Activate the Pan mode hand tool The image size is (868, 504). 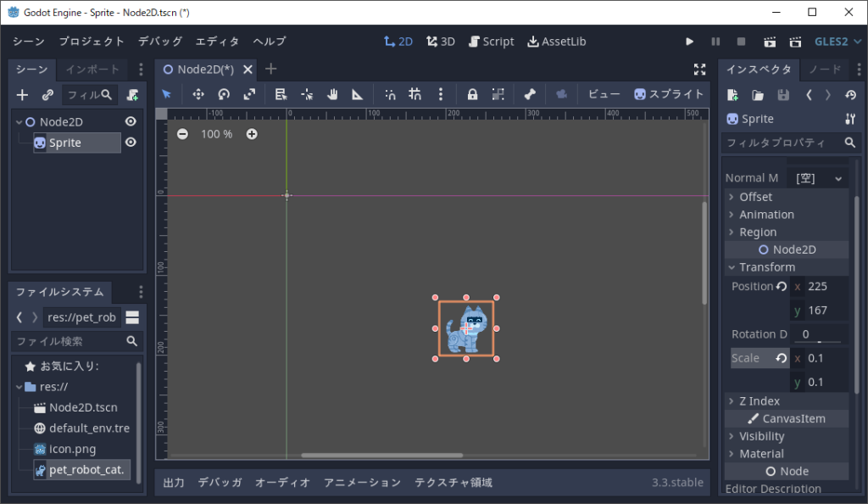[x=333, y=95]
